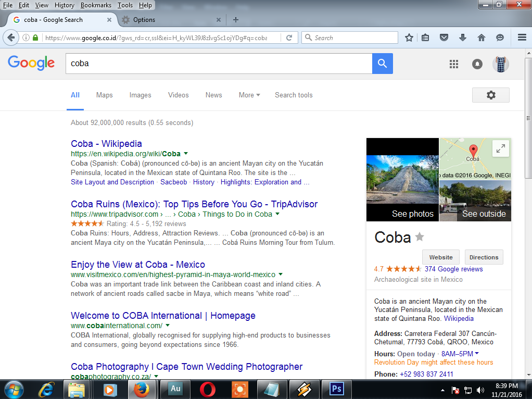Open the File menu
Viewport: 532px width, 399px height.
tap(7, 5)
